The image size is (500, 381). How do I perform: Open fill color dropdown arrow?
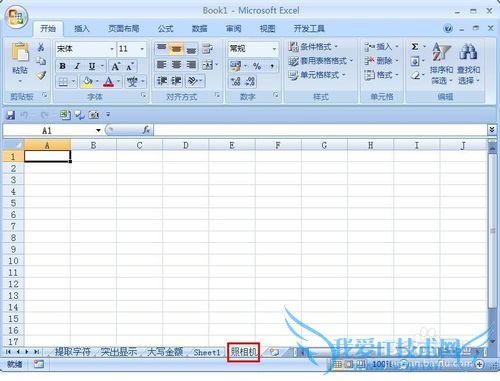click(97, 81)
